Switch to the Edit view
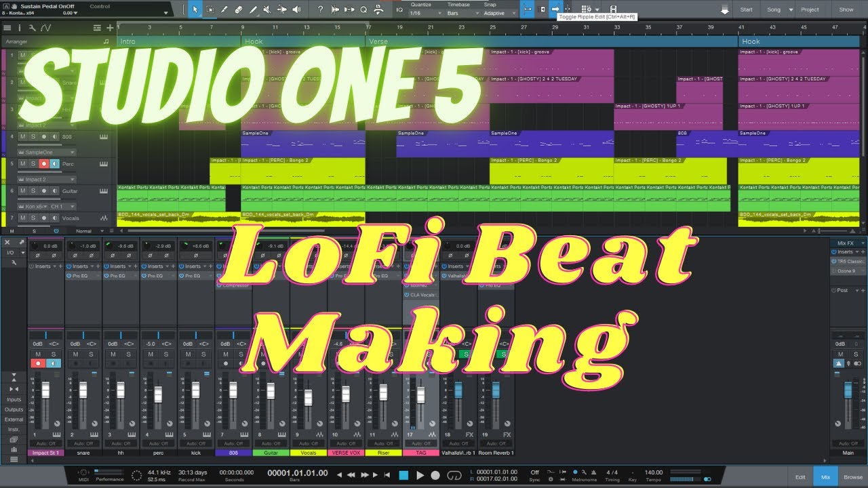This screenshot has height=488, width=868. 800,477
